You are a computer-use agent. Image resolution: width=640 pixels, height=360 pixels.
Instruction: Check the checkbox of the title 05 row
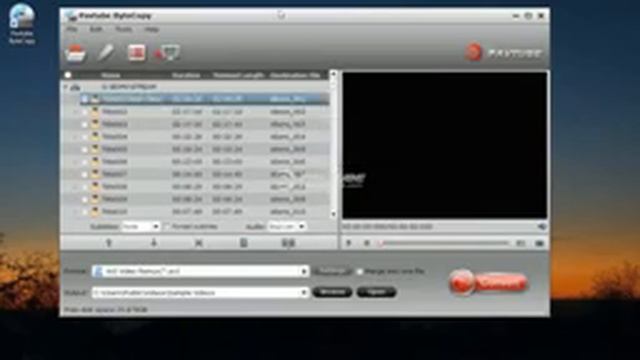[84, 149]
